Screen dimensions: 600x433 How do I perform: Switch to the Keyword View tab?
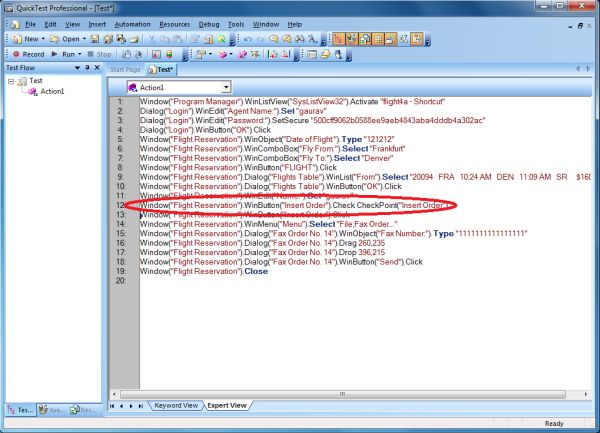point(175,405)
